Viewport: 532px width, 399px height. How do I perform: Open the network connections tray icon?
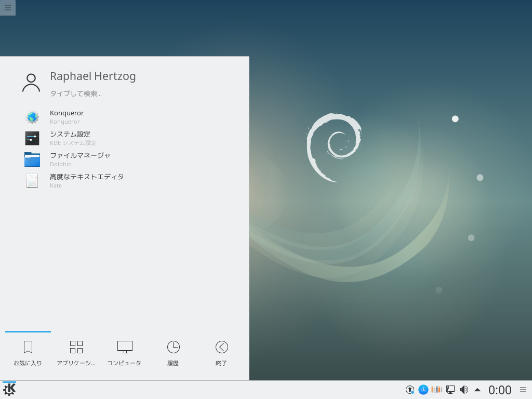click(449, 390)
